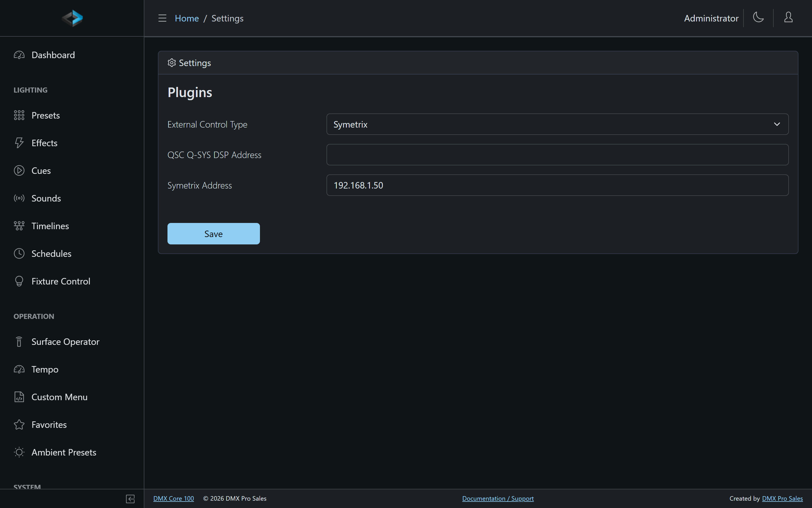Click the QSC Q-SYS DSP Address label
This screenshot has height=508, width=812.
pyautogui.click(x=214, y=155)
